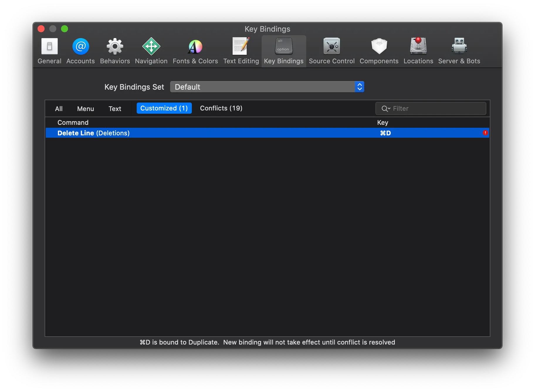This screenshot has height=392, width=535.
Task: Select the Customized (1) filter
Action: [164, 108]
